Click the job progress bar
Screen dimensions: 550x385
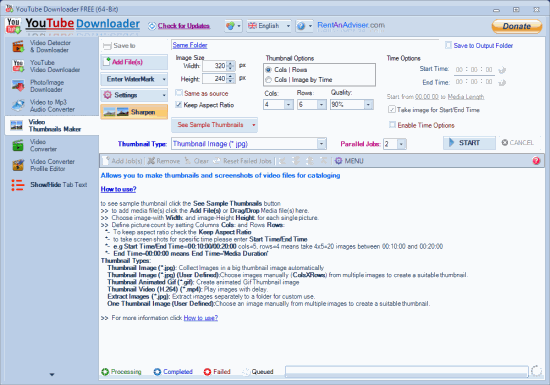pyautogui.click(x=407, y=371)
